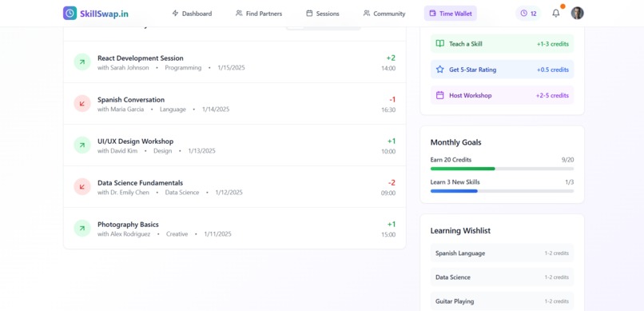Click red arrow icon for Spanish Conversation
This screenshot has height=311, width=644.
[82, 103]
